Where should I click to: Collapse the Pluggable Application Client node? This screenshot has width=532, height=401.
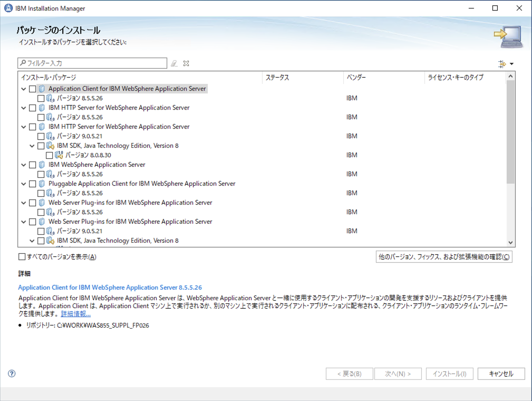click(x=23, y=184)
